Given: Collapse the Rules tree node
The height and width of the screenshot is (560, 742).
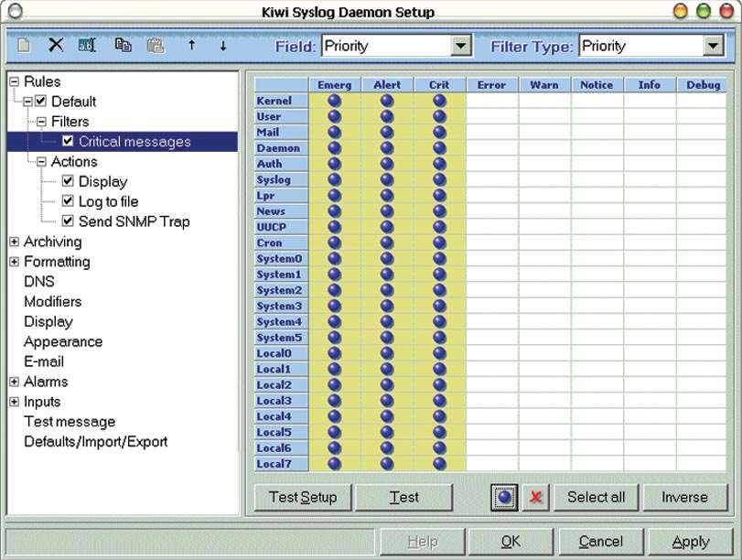Looking at the screenshot, I should (15, 81).
